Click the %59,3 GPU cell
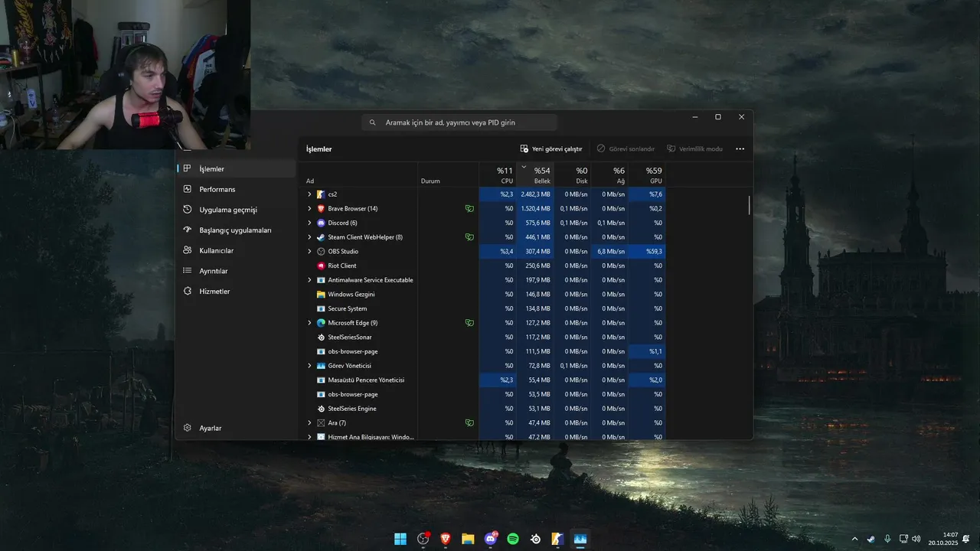This screenshot has width=980, height=551. [647, 251]
